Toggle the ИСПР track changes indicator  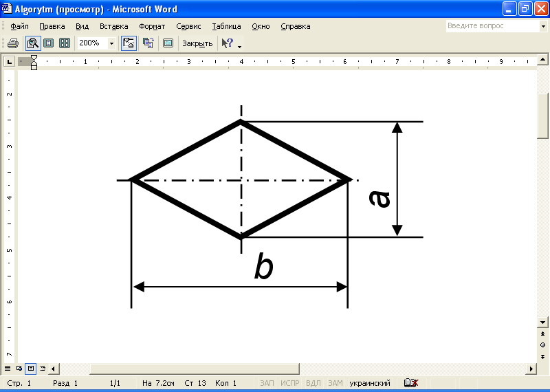point(289,383)
